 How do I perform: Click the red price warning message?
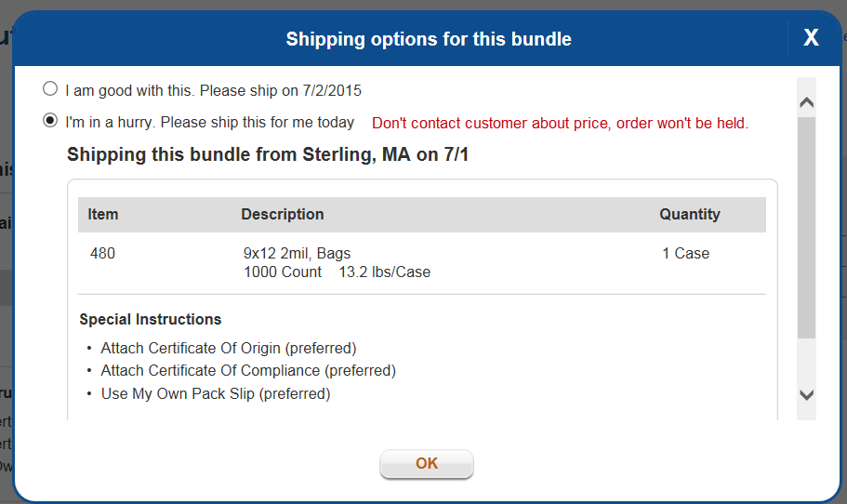[560, 123]
